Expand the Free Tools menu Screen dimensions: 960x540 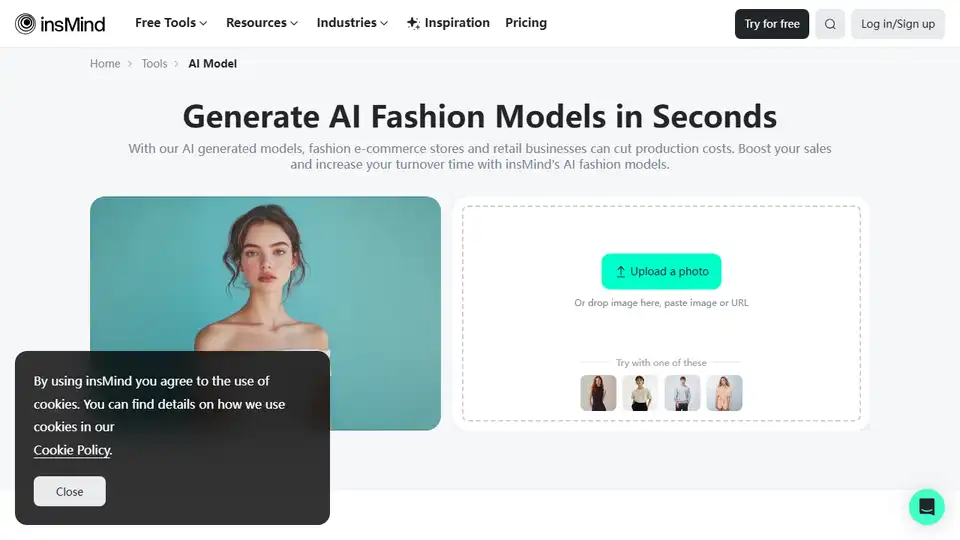coord(171,23)
